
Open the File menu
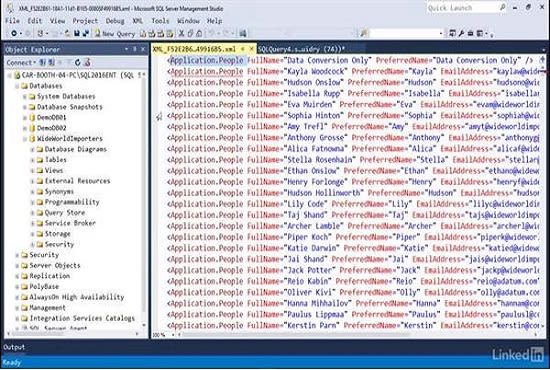pos(12,21)
